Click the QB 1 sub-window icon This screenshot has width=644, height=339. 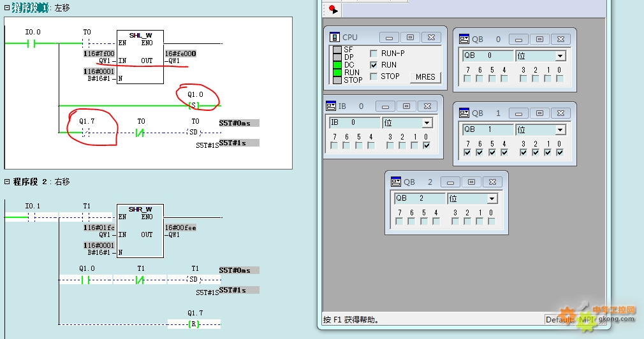coord(464,113)
